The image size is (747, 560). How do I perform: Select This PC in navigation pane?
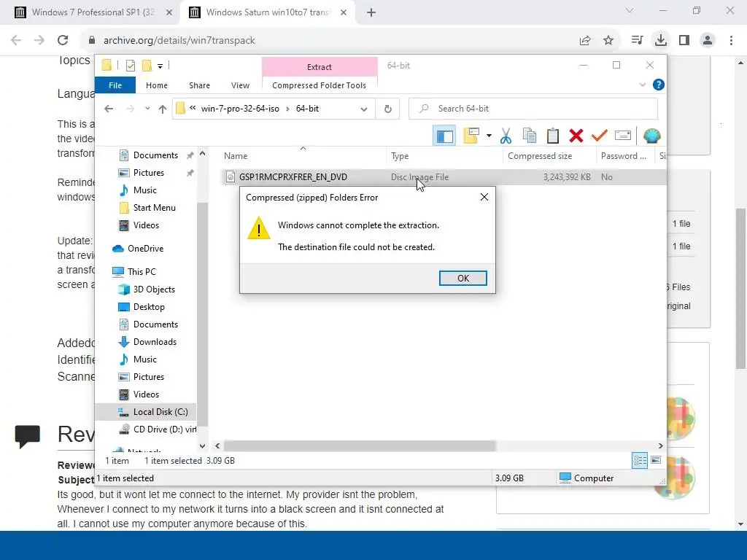click(142, 272)
